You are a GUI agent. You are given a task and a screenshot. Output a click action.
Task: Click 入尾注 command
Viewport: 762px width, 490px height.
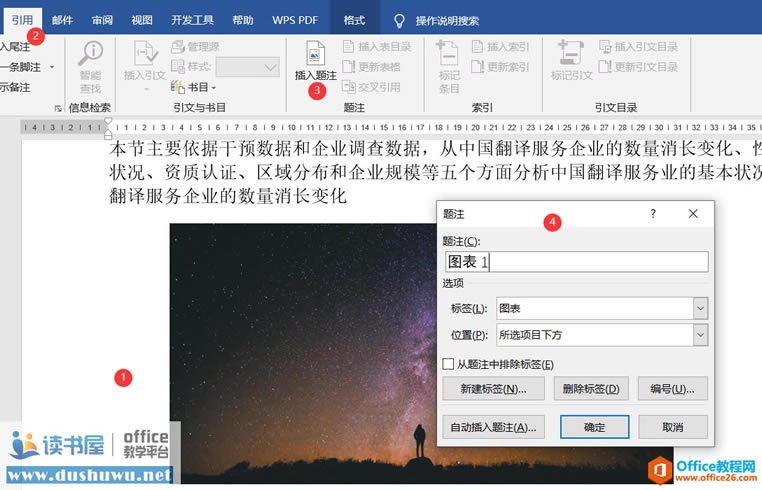click(x=15, y=47)
